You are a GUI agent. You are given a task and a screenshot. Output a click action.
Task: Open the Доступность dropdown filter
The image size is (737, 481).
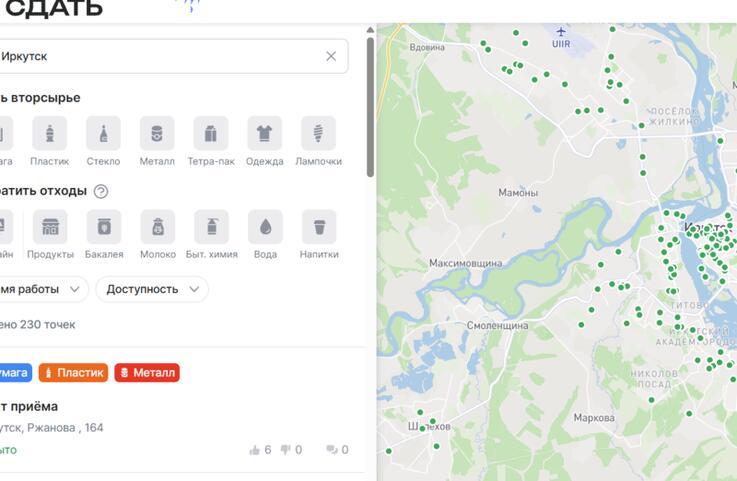click(x=152, y=289)
